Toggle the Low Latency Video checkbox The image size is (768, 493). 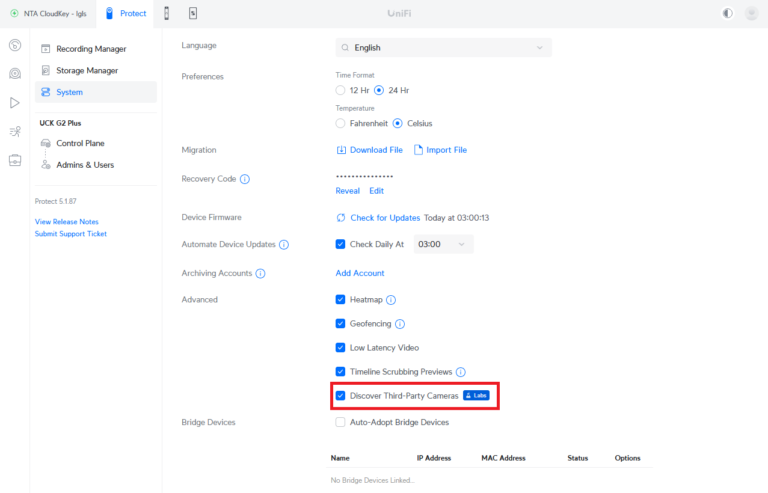pyautogui.click(x=340, y=347)
